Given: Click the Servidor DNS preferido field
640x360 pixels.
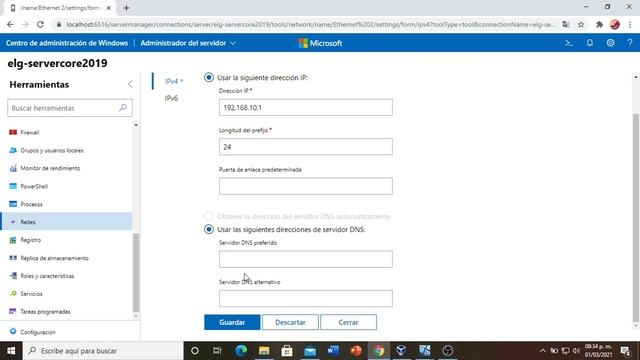Looking at the screenshot, I should (306, 259).
